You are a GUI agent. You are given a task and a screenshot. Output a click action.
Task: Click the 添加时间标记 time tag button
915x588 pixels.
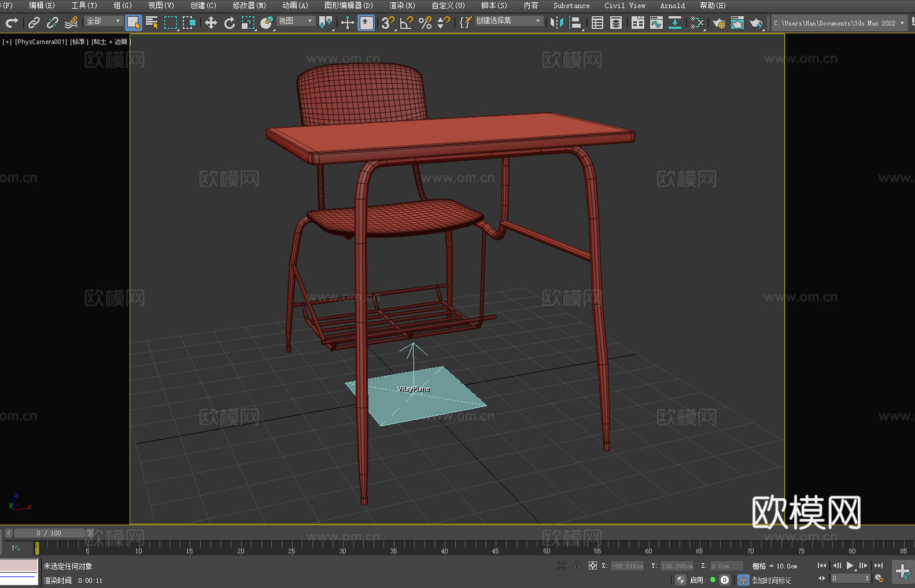(x=771, y=580)
